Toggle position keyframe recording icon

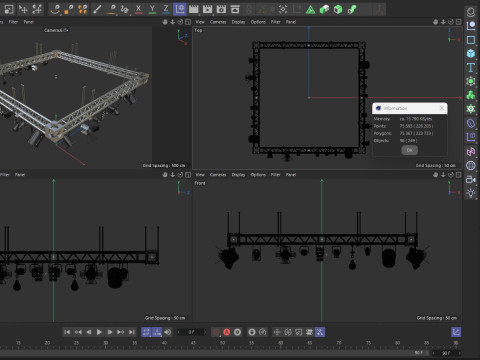tap(277, 332)
